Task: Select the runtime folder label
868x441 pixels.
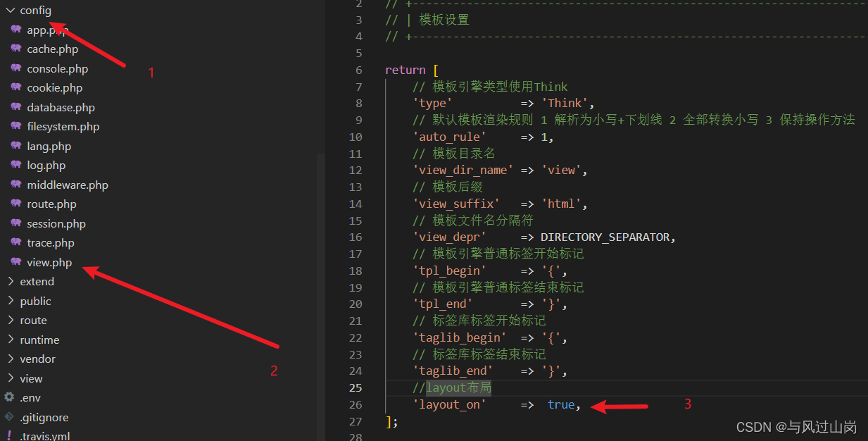Action: pyautogui.click(x=40, y=340)
